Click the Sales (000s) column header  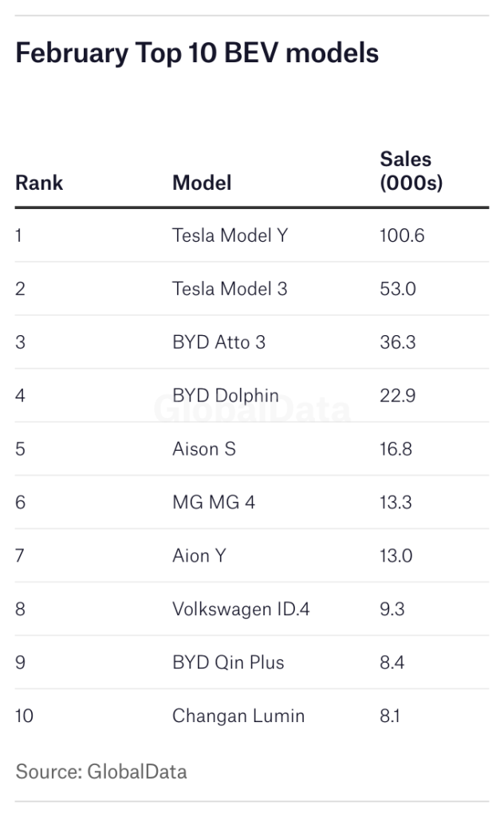pyautogui.click(x=411, y=171)
